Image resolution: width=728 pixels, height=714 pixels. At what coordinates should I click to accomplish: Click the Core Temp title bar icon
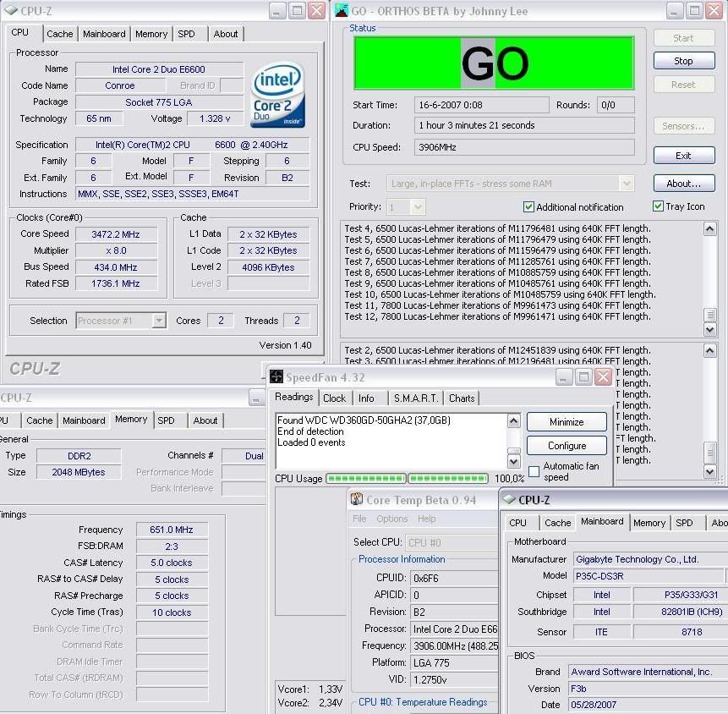[x=357, y=499]
